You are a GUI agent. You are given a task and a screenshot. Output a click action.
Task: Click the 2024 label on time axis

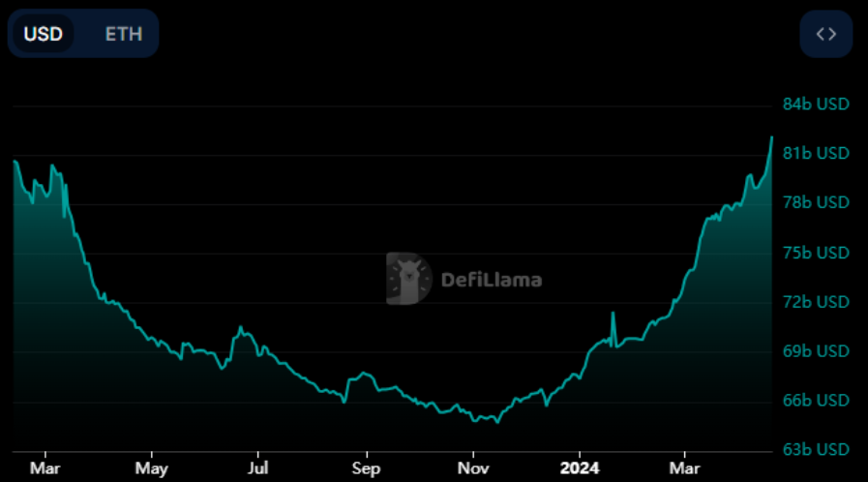(x=580, y=468)
